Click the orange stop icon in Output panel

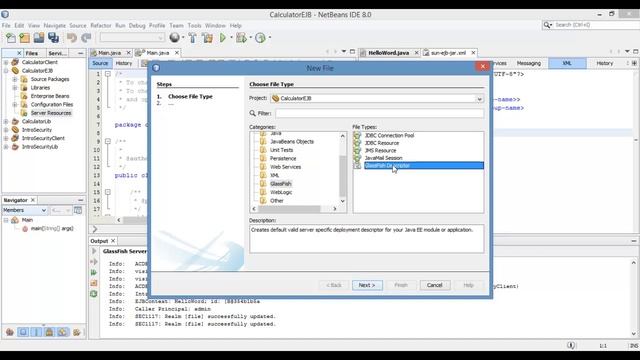coord(94,283)
